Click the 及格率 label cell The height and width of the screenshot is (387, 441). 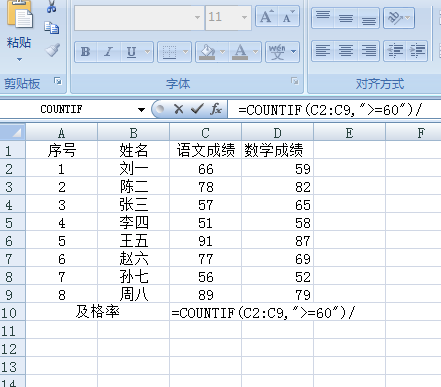coord(97,312)
